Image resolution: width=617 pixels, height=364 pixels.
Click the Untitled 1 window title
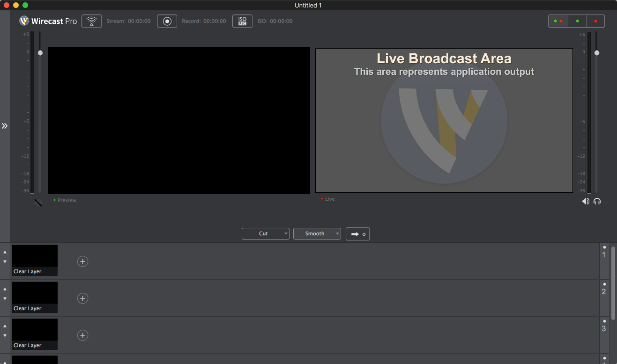308,5
